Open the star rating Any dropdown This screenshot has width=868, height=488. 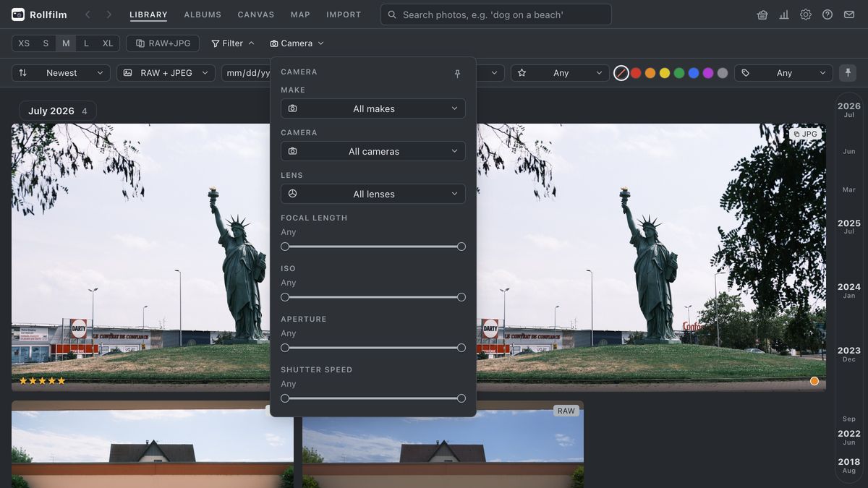pyautogui.click(x=560, y=73)
